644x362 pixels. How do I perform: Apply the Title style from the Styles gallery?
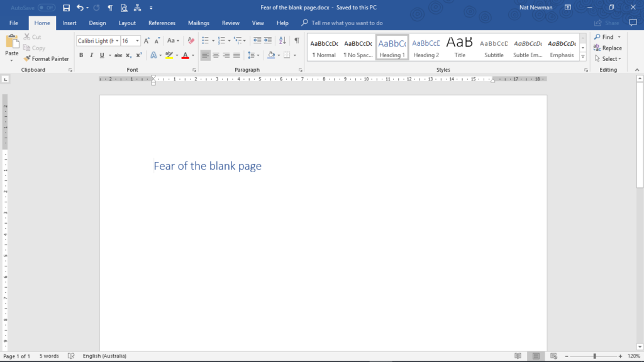click(460, 46)
